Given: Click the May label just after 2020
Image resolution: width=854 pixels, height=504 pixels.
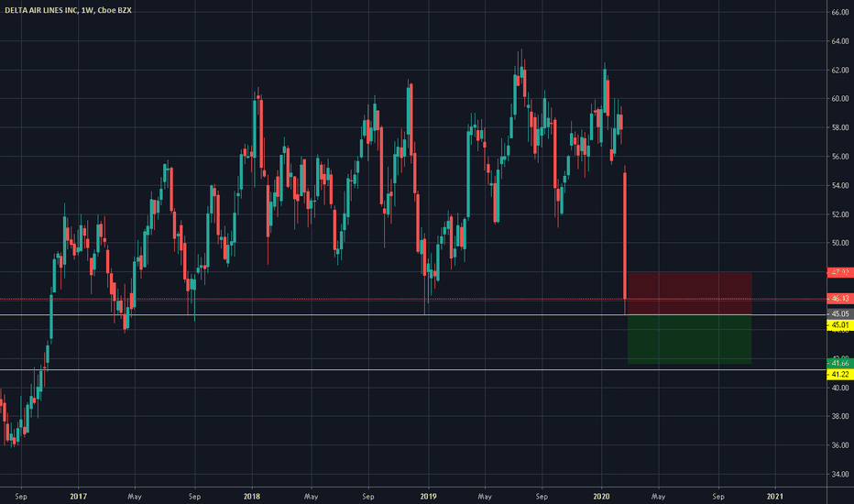Looking at the screenshot, I should 659,497.
